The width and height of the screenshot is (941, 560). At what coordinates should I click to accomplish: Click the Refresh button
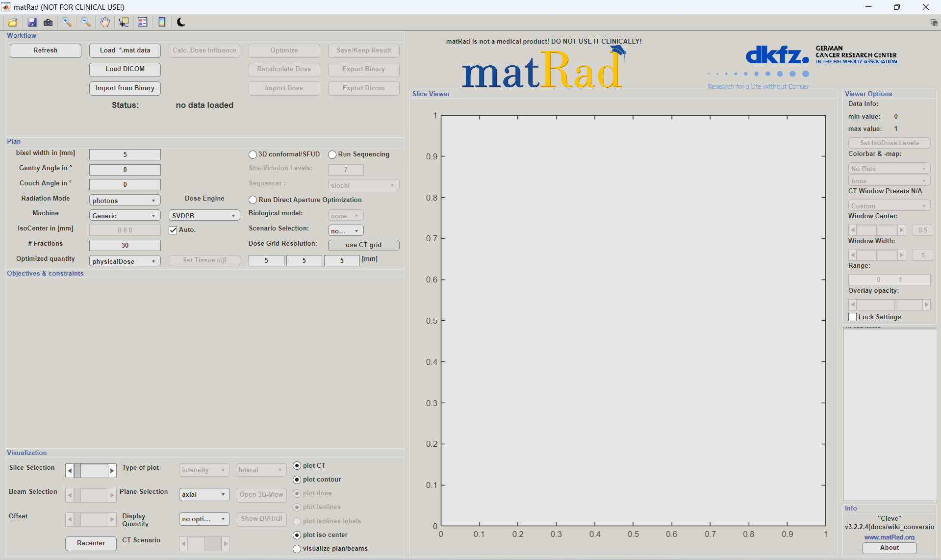click(x=46, y=51)
